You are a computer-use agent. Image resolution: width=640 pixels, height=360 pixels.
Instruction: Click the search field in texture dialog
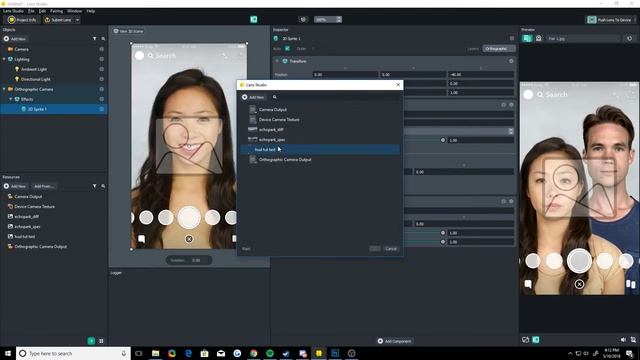click(x=335, y=97)
